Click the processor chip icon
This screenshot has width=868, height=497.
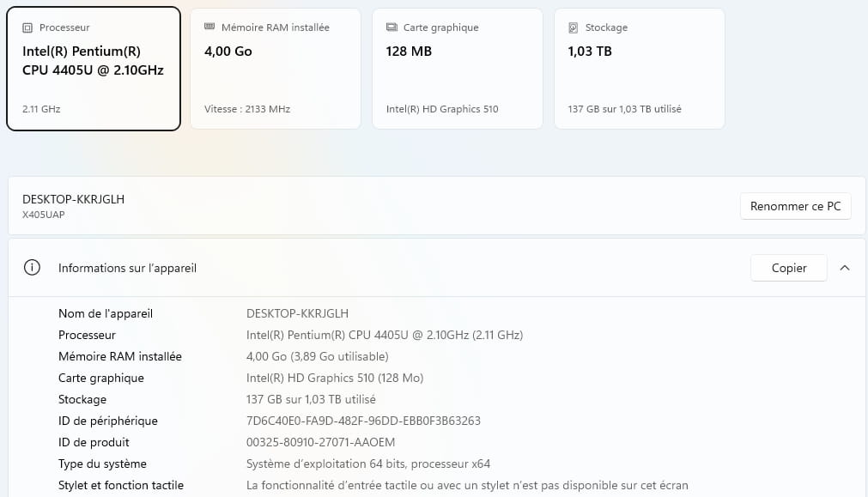pyautogui.click(x=27, y=27)
